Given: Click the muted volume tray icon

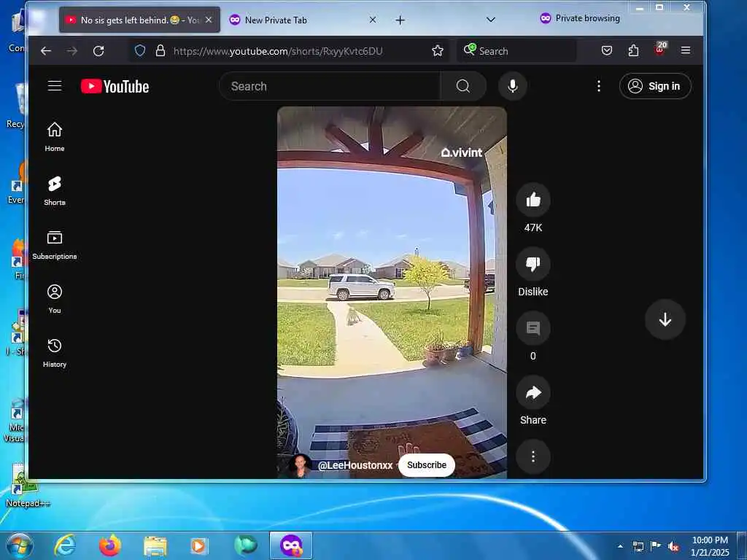Looking at the screenshot, I should (673, 547).
